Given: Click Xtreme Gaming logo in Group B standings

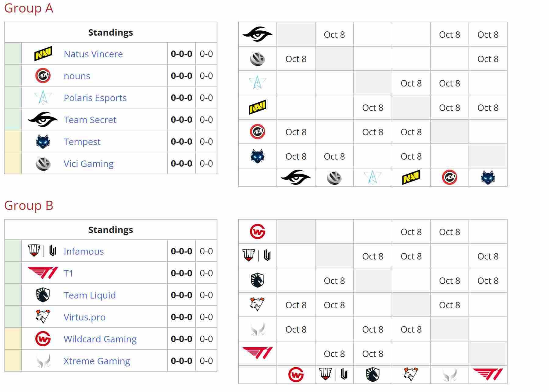Looking at the screenshot, I should [43, 361].
